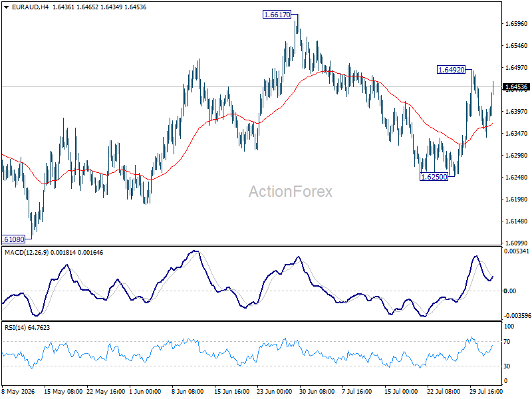Click the 1.61480 price axis value

517,221
